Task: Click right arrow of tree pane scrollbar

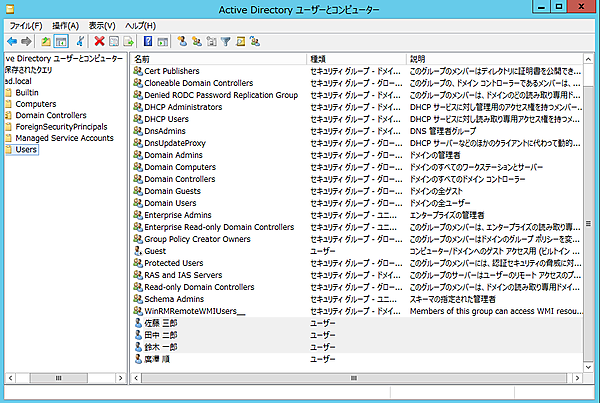Action: [121, 378]
